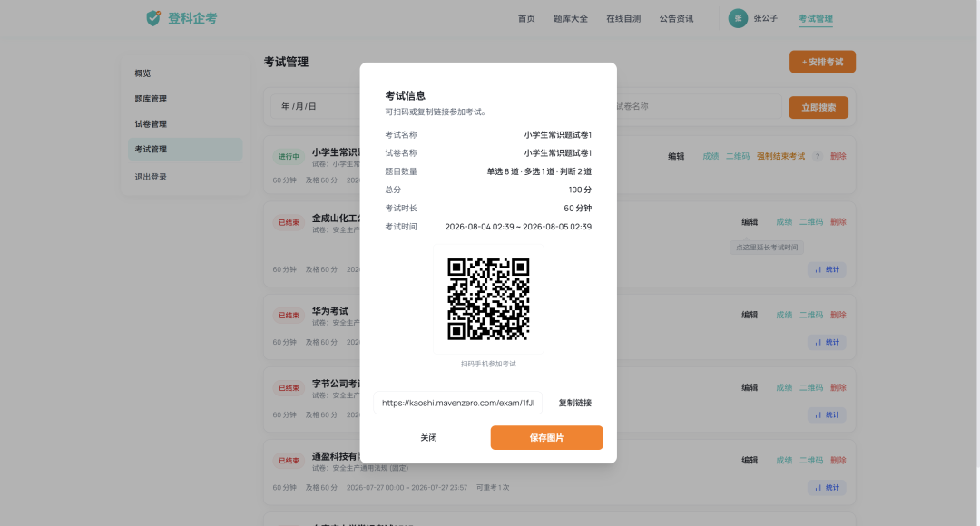This screenshot has height=526, width=980.
Task: Click the orange 保存图片 button
Action: [x=547, y=438]
